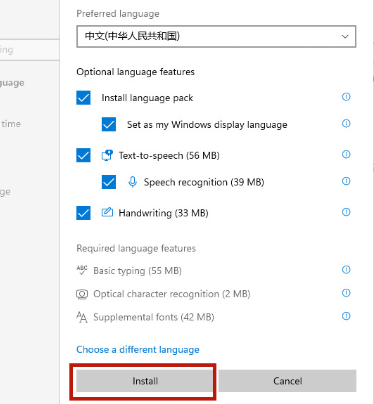Click the Supplemental fonts icon
The width and height of the screenshot is (374, 404).
(x=82, y=317)
